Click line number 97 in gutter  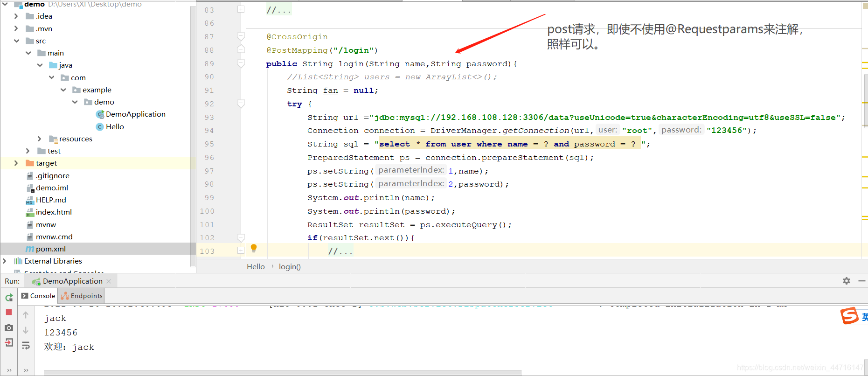pos(209,171)
